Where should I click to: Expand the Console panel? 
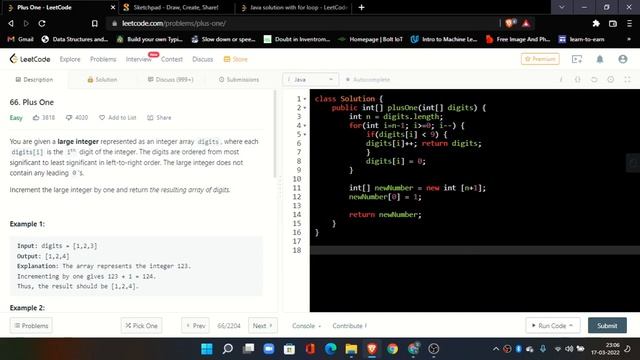pyautogui.click(x=307, y=326)
